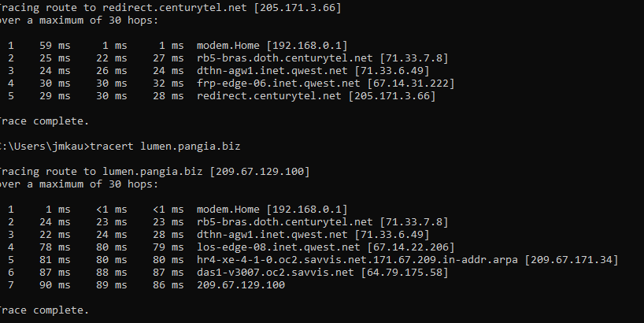Click frp-edge-06.inet.qwest.net hop entry
This screenshot has height=323, width=644.
[279, 84]
